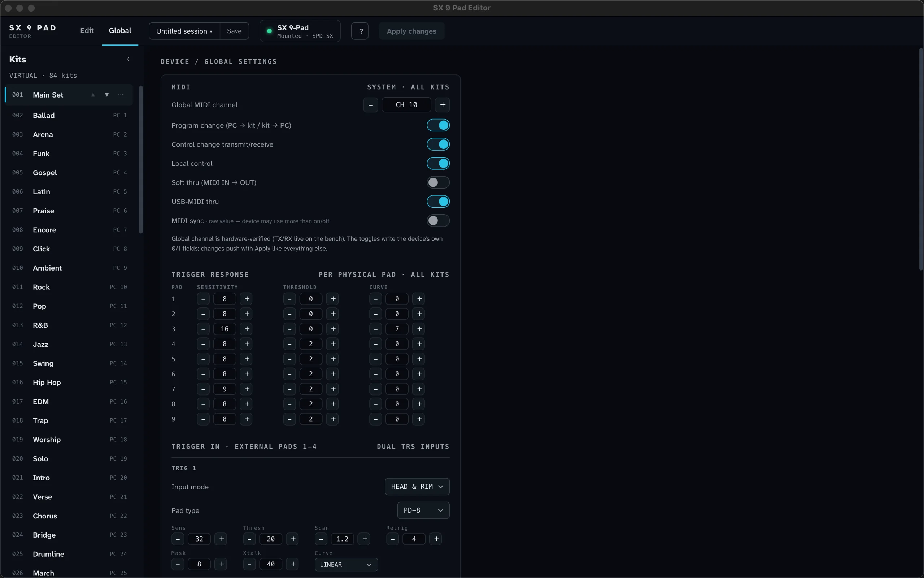Screen dimensions: 924x578
Task: Click pad 3 sensitivity value 16
Action: (x=225, y=329)
